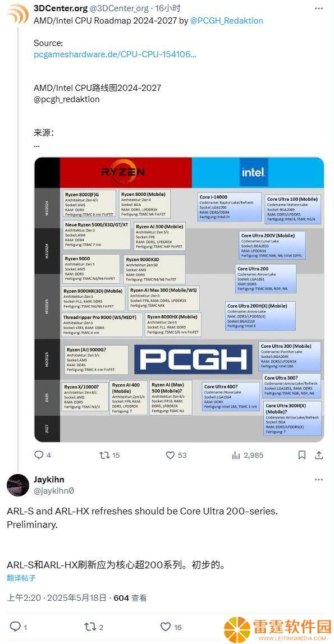The height and width of the screenshot is (644, 334).
Task: Open the CPU roadmap image
Action: click(x=179, y=300)
